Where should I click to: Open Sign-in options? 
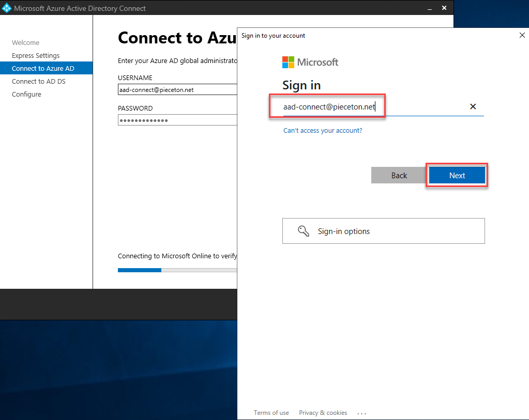[x=384, y=231]
